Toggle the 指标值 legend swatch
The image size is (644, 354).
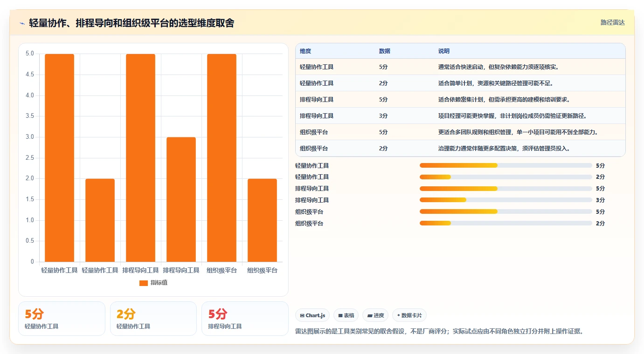pos(144,283)
